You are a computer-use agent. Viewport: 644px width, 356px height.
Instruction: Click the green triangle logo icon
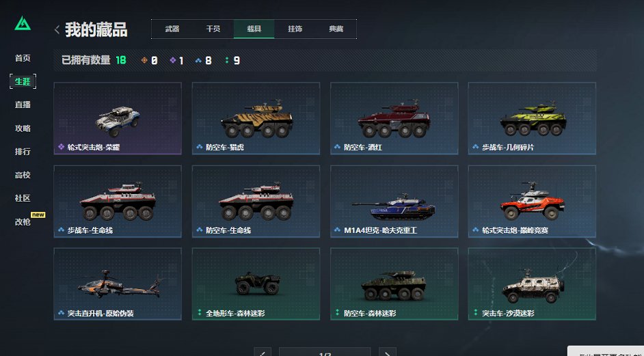pos(23,24)
